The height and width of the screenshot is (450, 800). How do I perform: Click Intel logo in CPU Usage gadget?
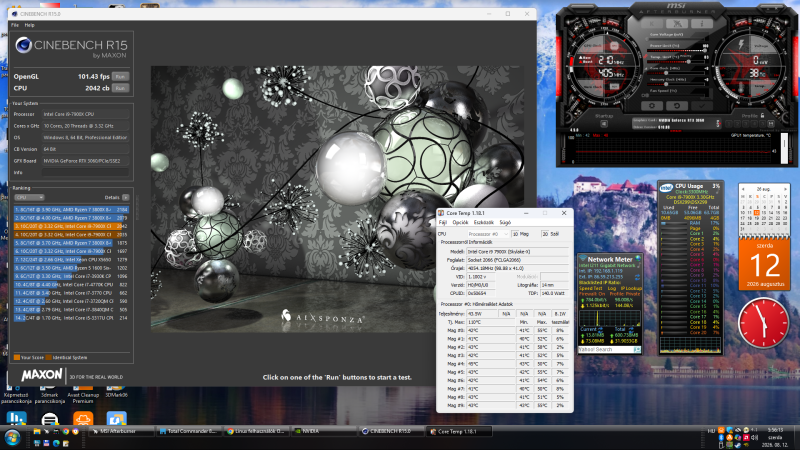666,188
